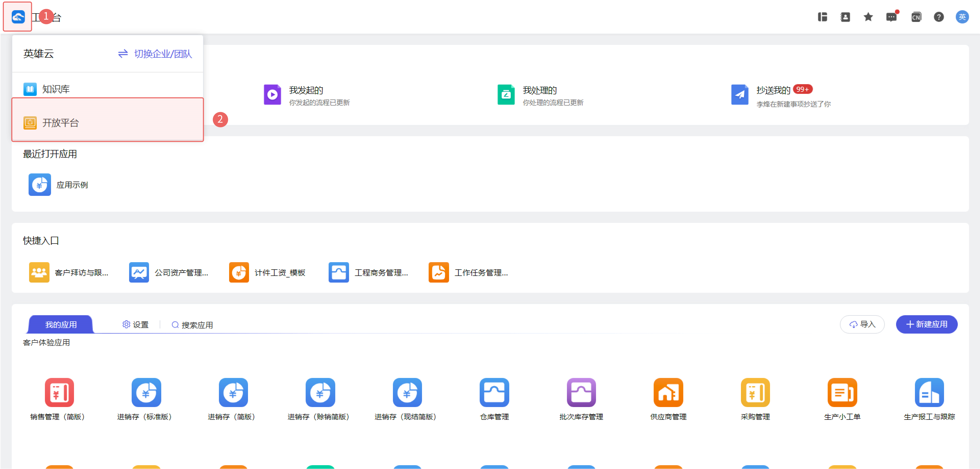Open 进销存（标准版）app icon
Screen dimensions: 980x469
point(146,392)
